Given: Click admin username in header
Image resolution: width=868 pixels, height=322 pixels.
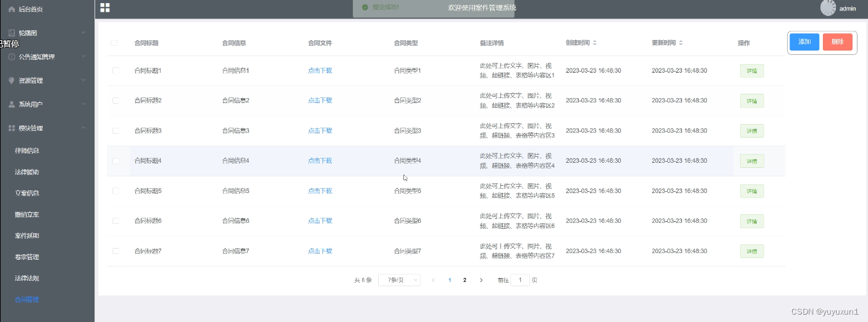Looking at the screenshot, I should pyautogui.click(x=848, y=9).
